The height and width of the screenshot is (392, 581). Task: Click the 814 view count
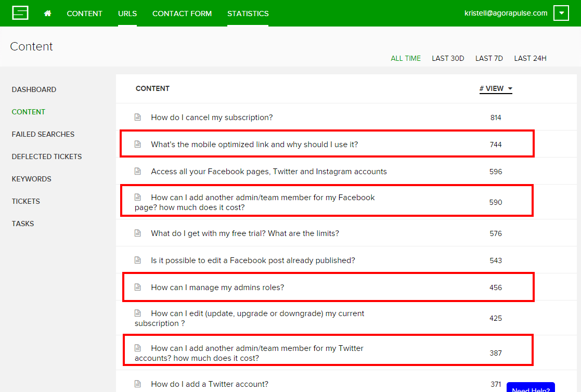tap(496, 117)
